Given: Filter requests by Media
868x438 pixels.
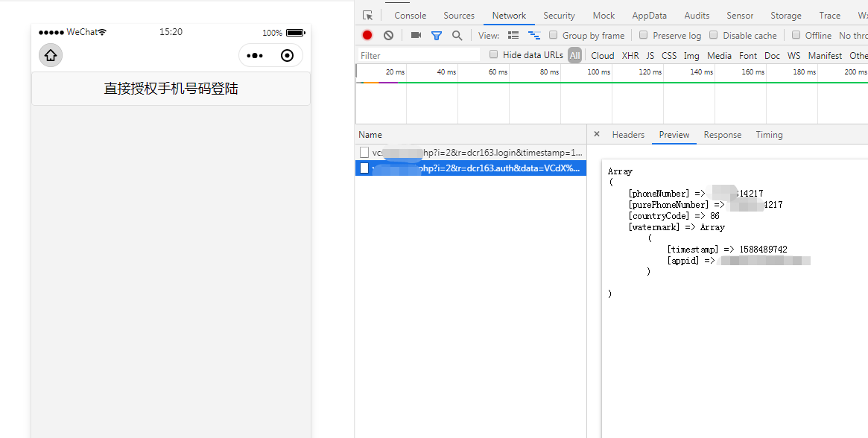Looking at the screenshot, I should tap(719, 55).
